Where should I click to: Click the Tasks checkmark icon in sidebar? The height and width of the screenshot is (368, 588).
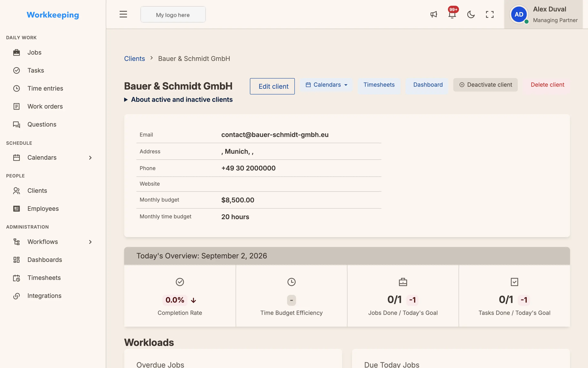[17, 70]
